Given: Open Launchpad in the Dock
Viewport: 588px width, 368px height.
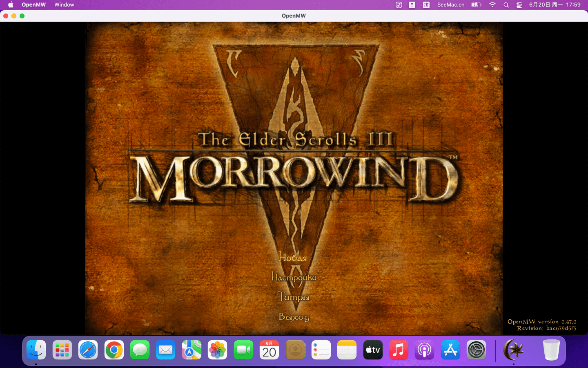Looking at the screenshot, I should [x=62, y=350].
